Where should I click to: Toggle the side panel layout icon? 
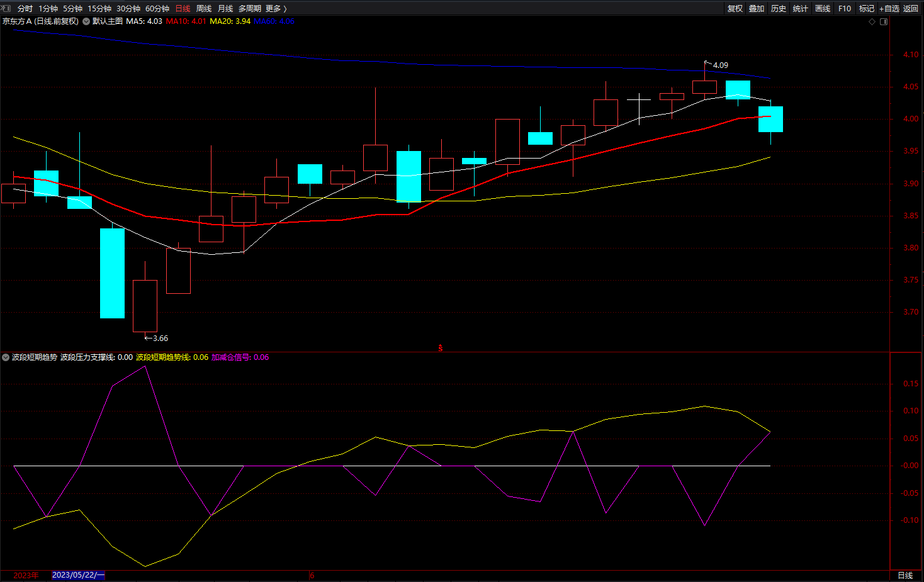click(884, 21)
